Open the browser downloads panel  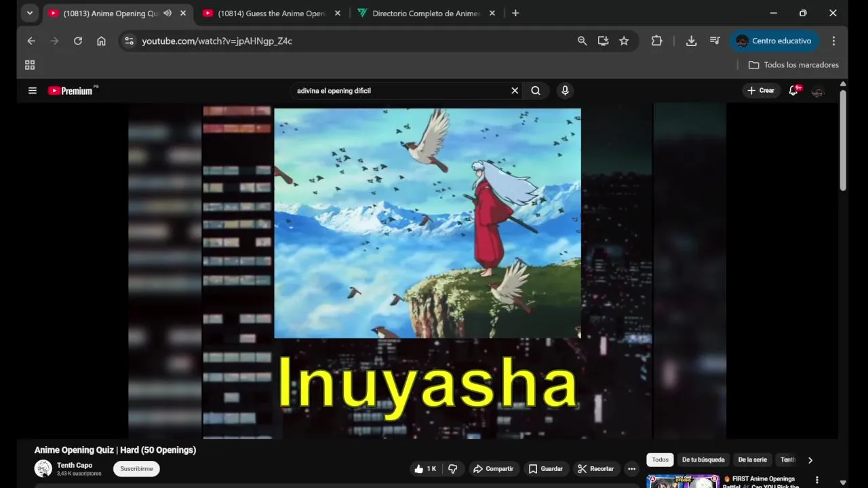tap(691, 41)
